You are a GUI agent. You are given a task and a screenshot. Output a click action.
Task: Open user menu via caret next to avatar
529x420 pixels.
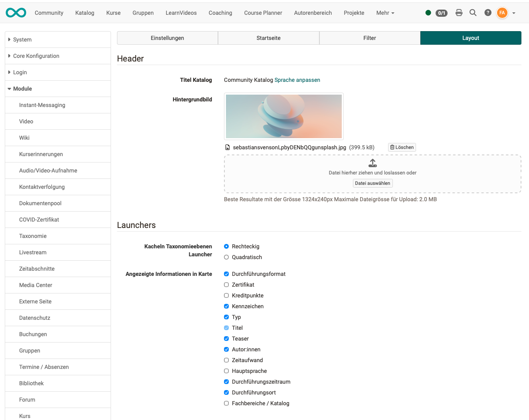[513, 12]
